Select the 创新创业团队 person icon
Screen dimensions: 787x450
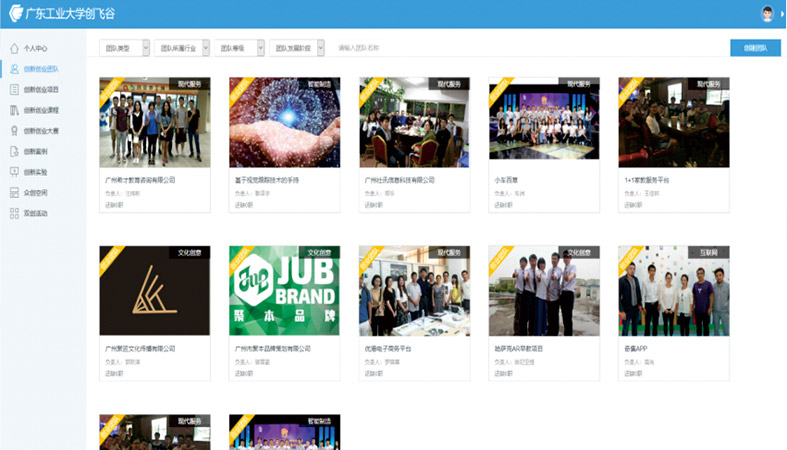coord(14,69)
